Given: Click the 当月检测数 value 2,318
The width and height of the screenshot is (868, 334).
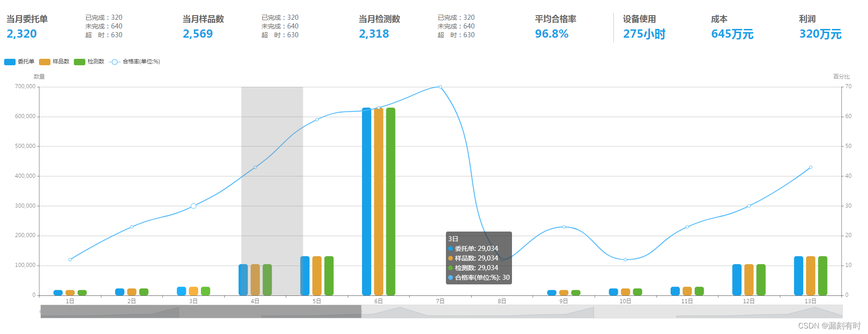Looking at the screenshot, I should [374, 34].
